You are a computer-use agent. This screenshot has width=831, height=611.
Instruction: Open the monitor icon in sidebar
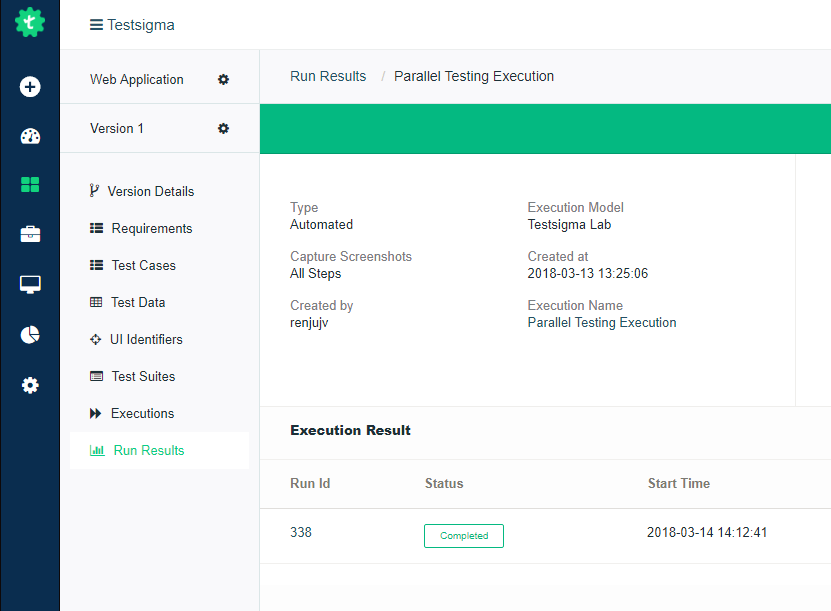[x=30, y=285]
